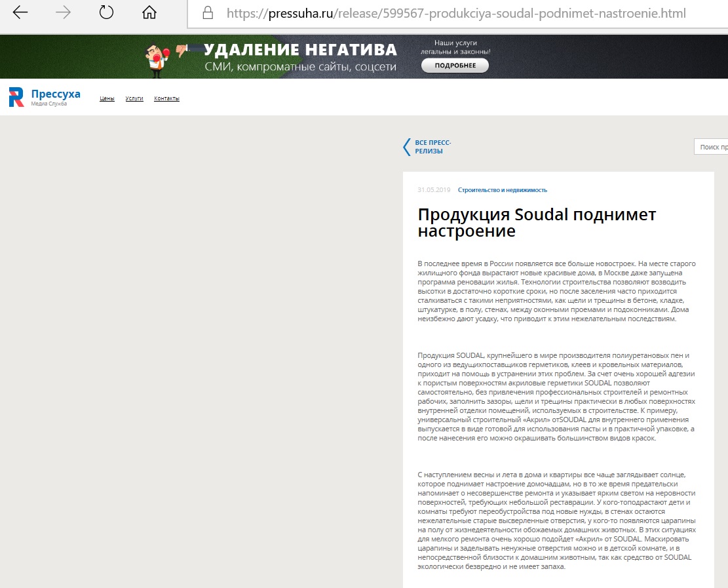Click the Прессуха R logo icon
This screenshot has width=728, height=588.
click(x=16, y=97)
